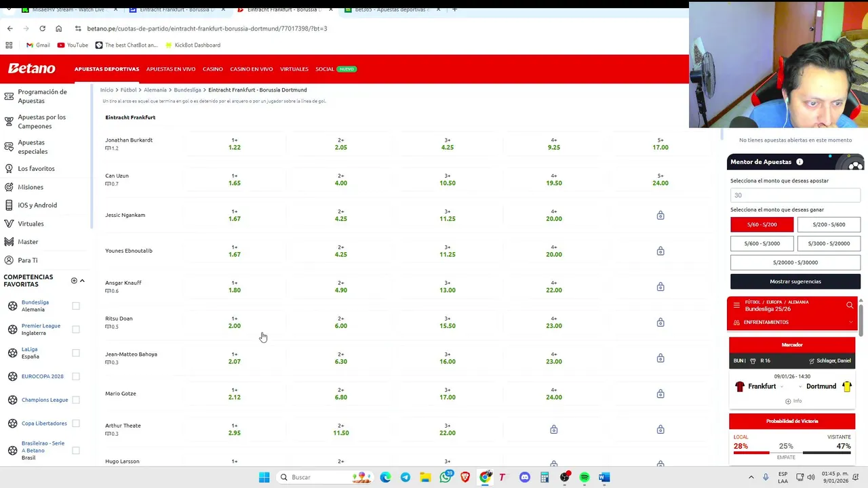Tick LaLiga España checkbox

(76, 353)
